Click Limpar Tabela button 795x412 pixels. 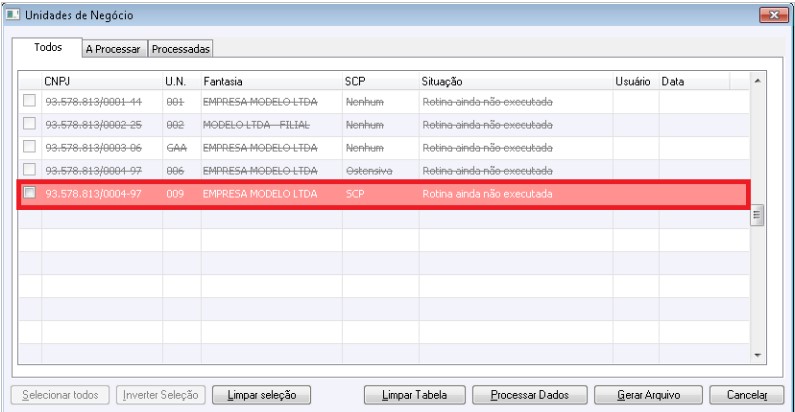coord(415,395)
